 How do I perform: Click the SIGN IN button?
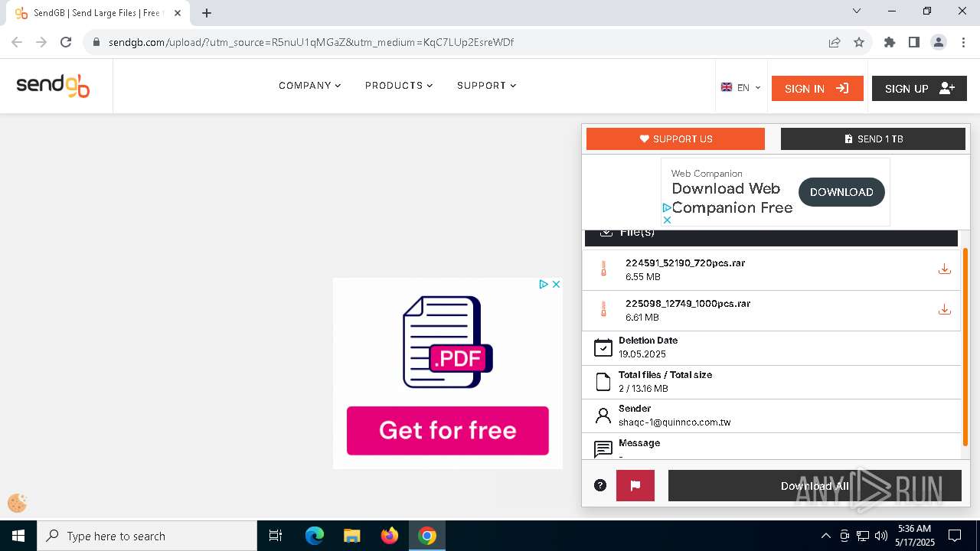click(817, 89)
